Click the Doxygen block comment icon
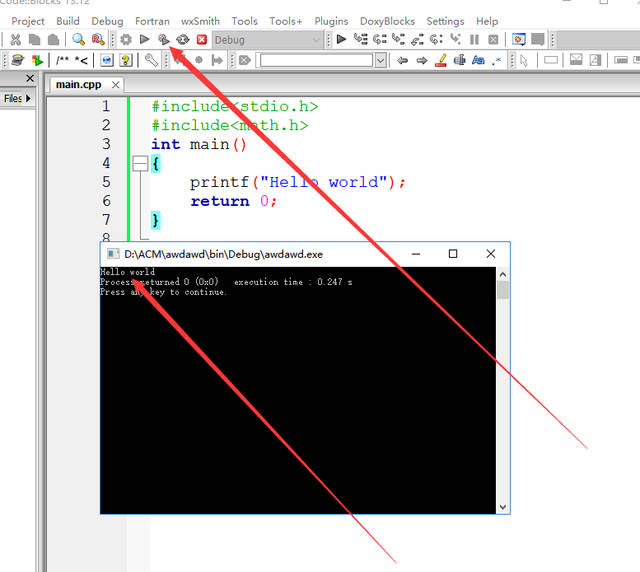 [x=62, y=60]
